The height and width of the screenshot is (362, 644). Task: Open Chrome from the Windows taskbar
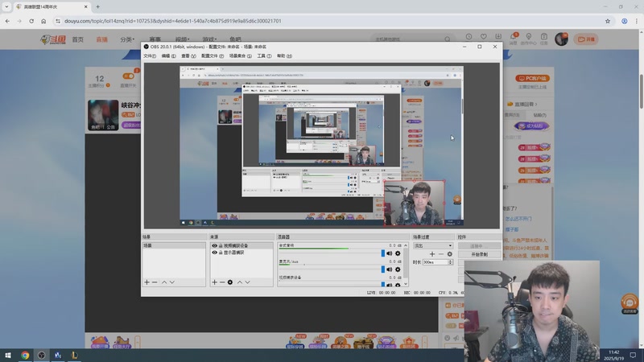[25, 356]
